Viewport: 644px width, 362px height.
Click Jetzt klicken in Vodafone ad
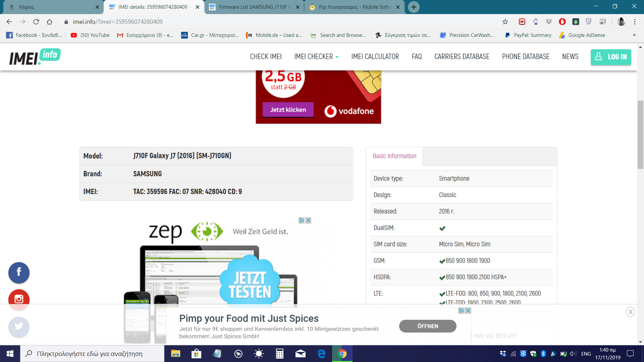288,110
